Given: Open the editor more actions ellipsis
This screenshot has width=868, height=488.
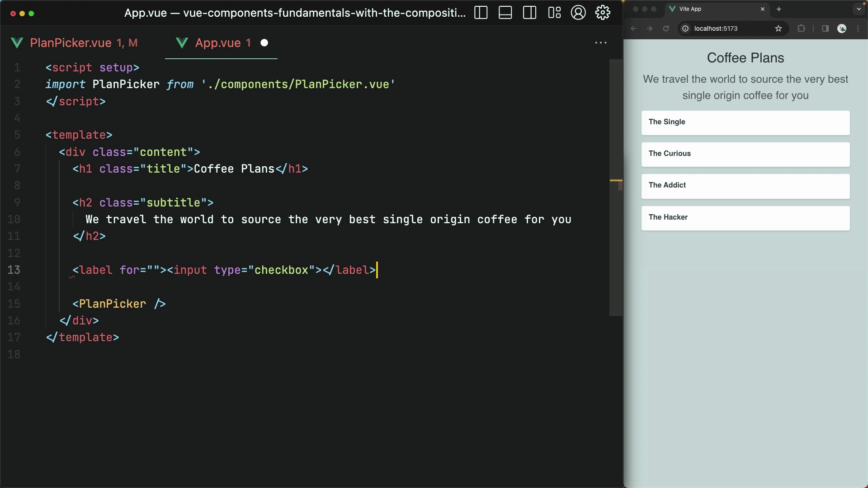Looking at the screenshot, I should point(601,42).
